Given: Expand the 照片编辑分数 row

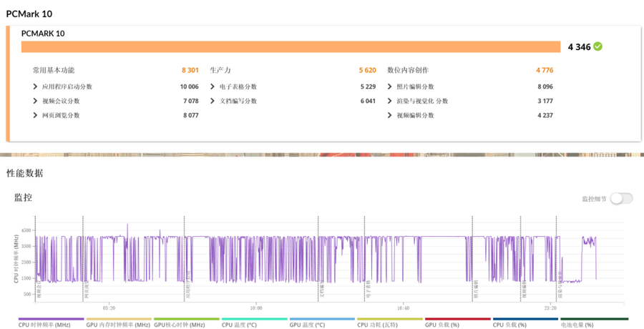Looking at the screenshot, I should [x=391, y=87].
